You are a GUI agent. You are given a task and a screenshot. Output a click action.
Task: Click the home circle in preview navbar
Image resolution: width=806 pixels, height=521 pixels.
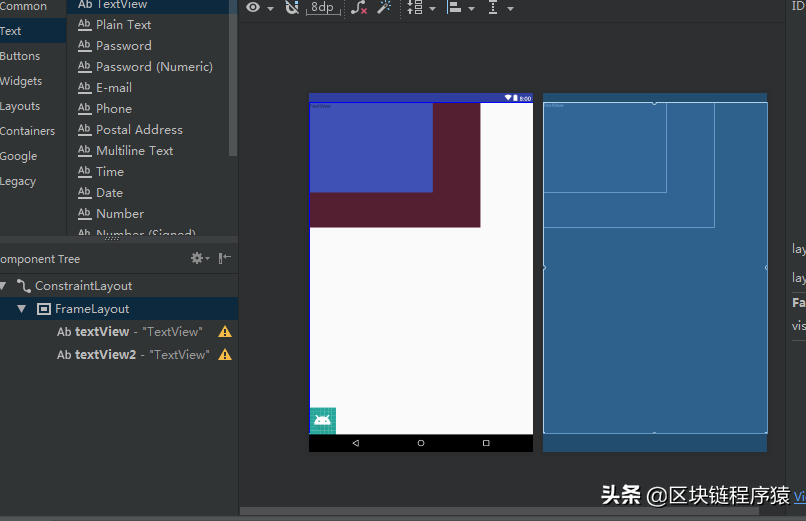pos(421,443)
